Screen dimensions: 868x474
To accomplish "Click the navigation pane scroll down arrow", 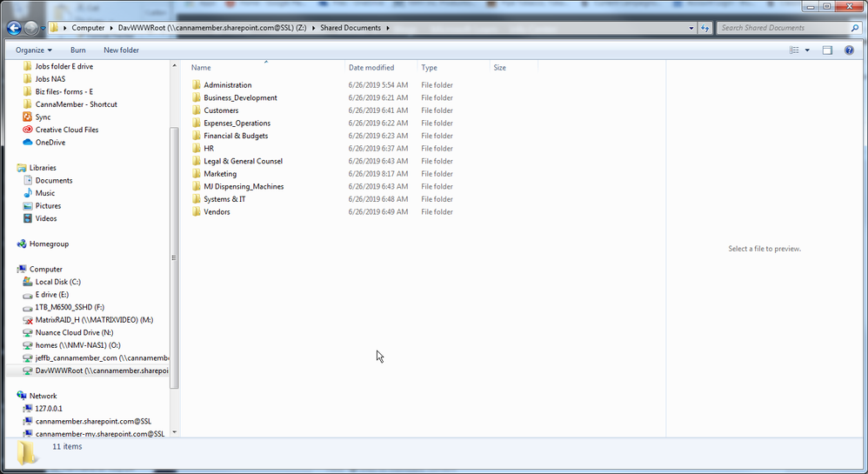I will 174,432.
